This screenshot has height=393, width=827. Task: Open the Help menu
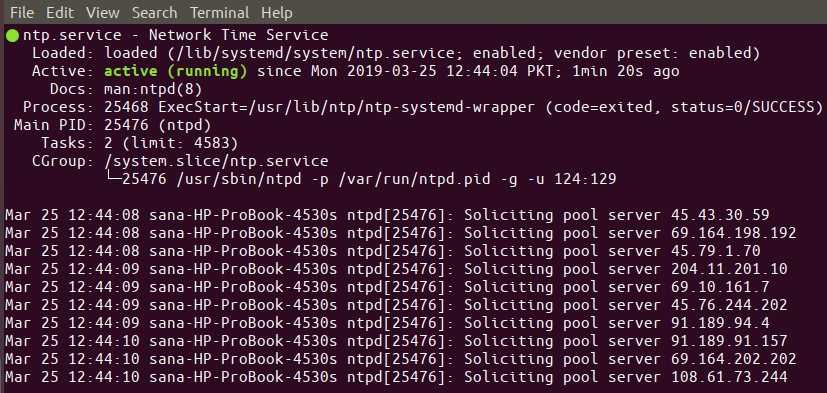point(277,12)
